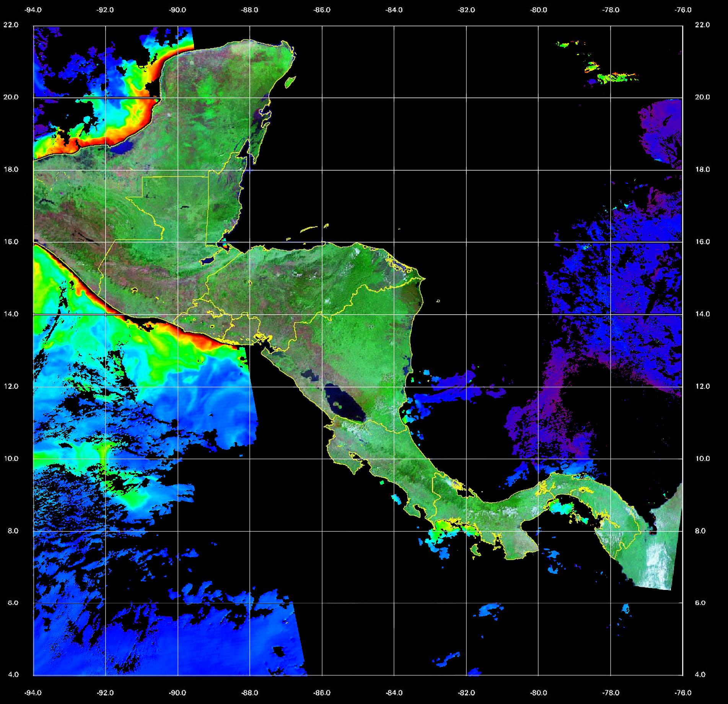Click the grid intersection at -86.0 and 20.0
The width and height of the screenshot is (728, 704).
click(x=322, y=98)
